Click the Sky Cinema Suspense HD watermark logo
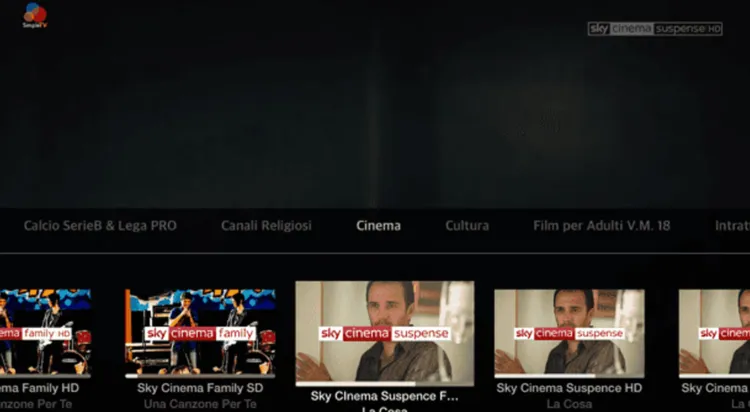The image size is (750, 412). (x=655, y=29)
